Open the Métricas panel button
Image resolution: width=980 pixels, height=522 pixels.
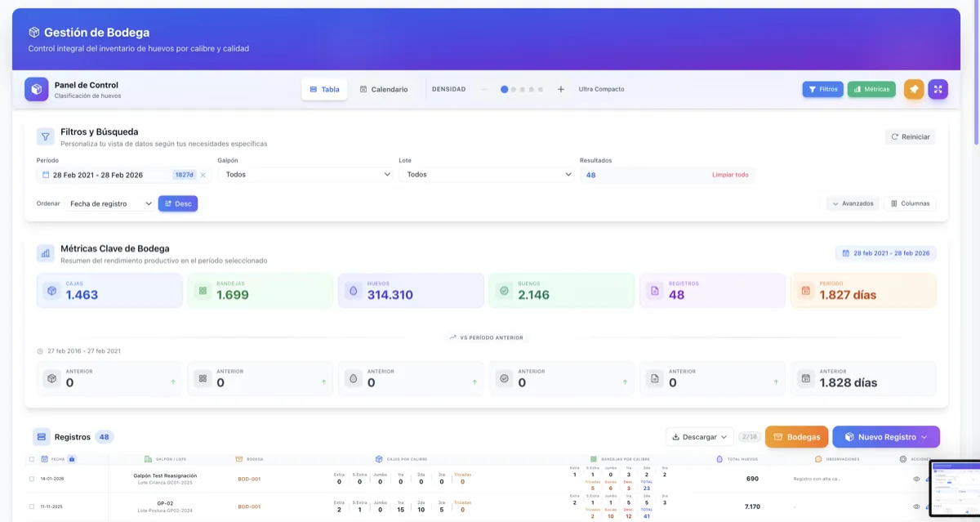[x=871, y=89]
